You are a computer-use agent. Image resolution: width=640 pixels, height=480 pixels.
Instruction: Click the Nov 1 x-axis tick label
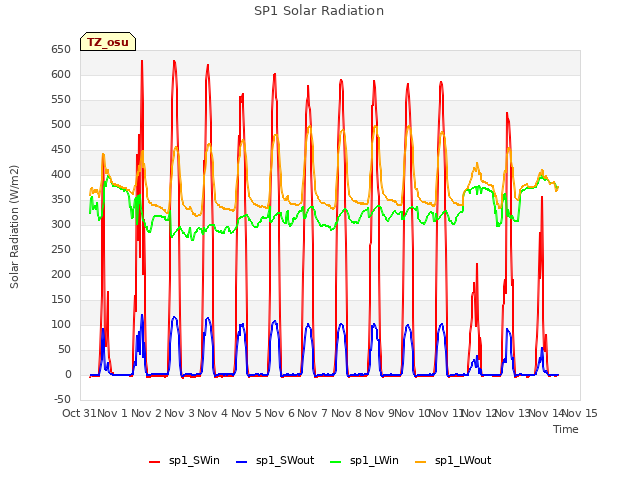coord(113,413)
